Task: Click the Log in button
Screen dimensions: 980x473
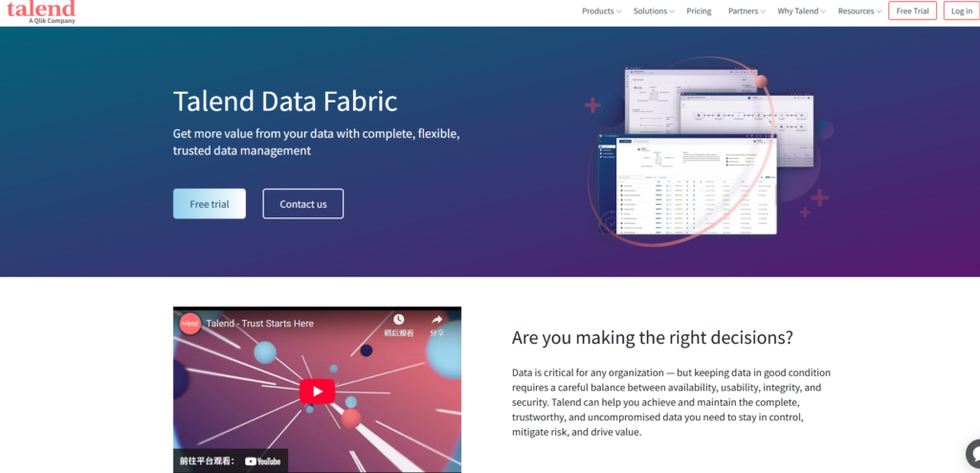Action: 961,11
